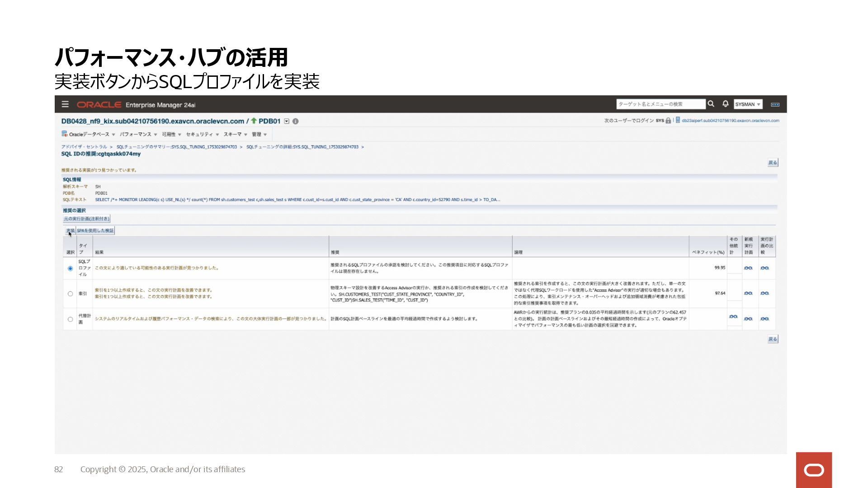Open the hamburger navigation menu
The image size is (868, 488).
point(65,104)
